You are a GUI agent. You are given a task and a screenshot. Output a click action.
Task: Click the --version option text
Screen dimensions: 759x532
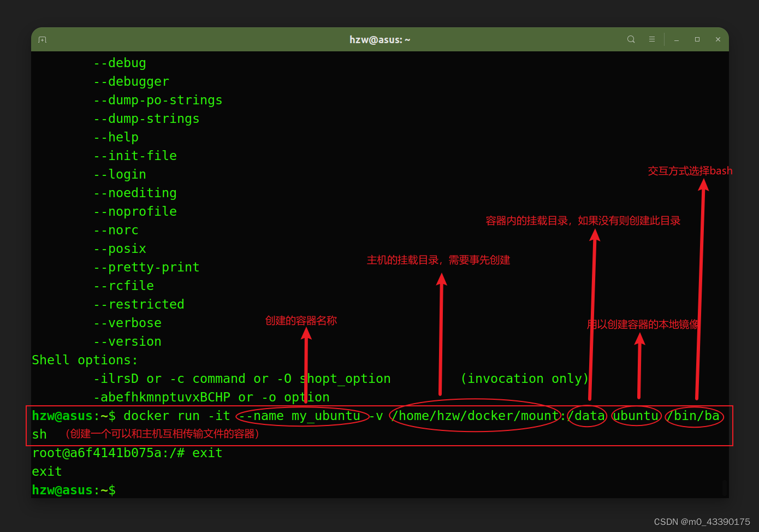coord(127,341)
